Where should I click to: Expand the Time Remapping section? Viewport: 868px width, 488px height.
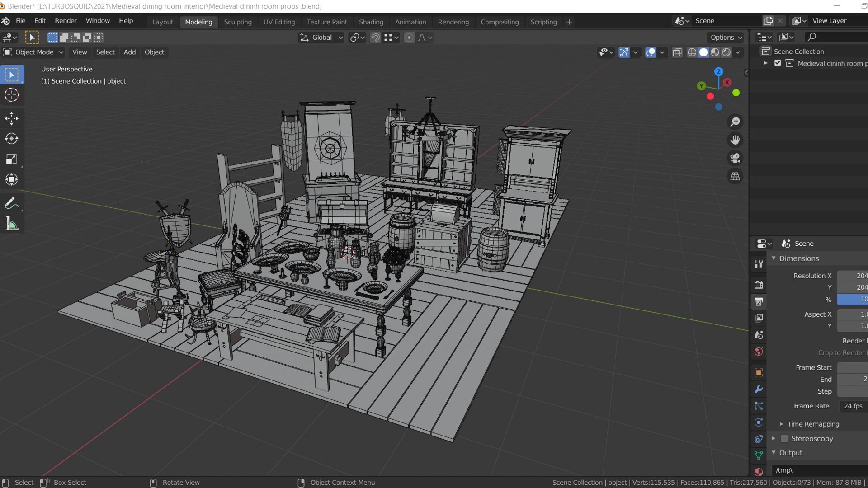point(781,424)
